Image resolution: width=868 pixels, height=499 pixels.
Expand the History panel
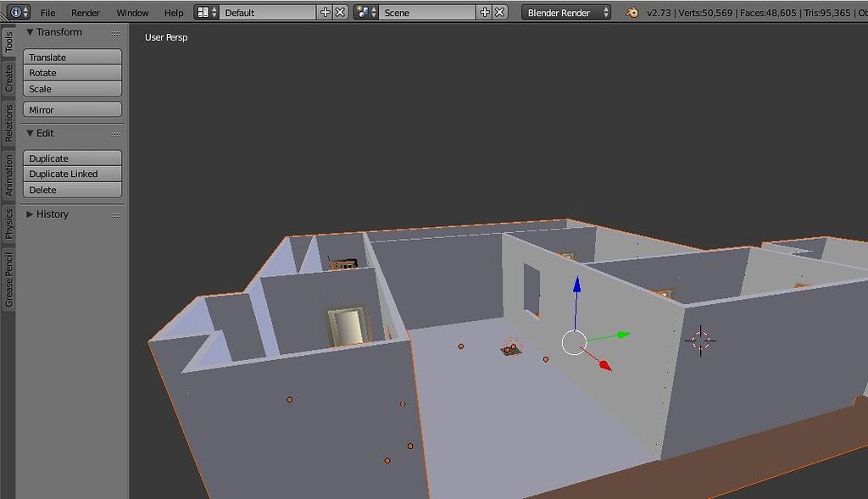pos(46,214)
